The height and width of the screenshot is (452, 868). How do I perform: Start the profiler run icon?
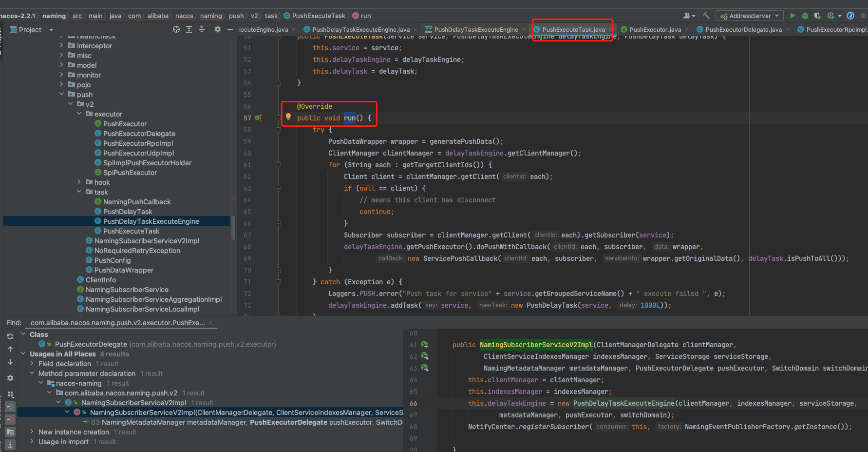(x=831, y=16)
